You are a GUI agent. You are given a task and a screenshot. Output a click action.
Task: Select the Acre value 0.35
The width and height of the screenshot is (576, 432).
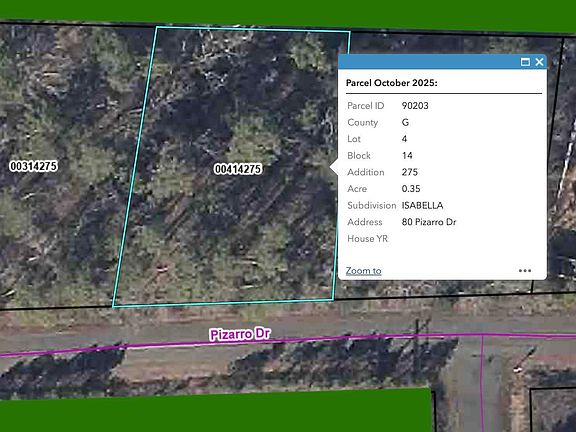click(x=411, y=189)
